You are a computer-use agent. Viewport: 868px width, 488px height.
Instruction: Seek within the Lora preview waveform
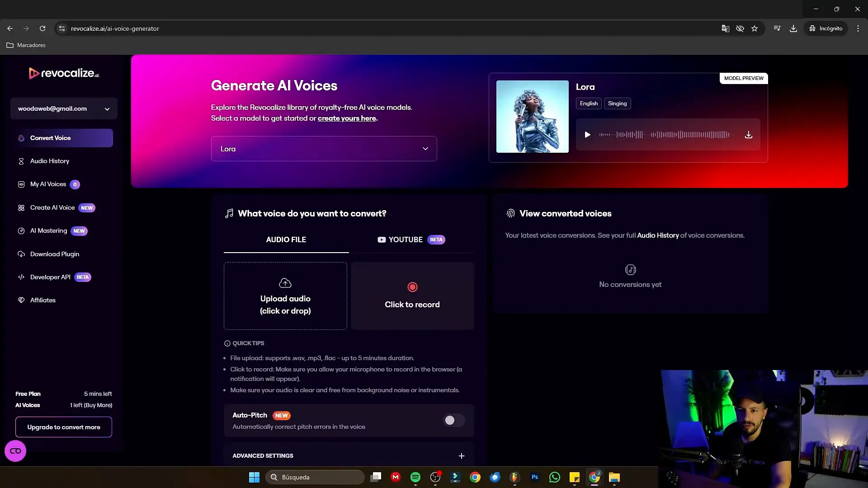point(667,135)
